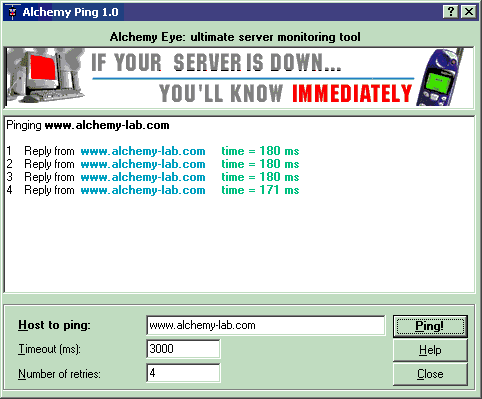Open the Help button
The height and width of the screenshot is (399, 482).
tap(430, 350)
